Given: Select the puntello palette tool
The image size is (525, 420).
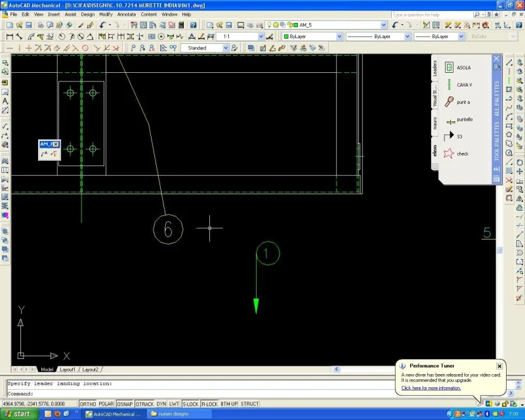Looking at the screenshot, I should tap(459, 119).
